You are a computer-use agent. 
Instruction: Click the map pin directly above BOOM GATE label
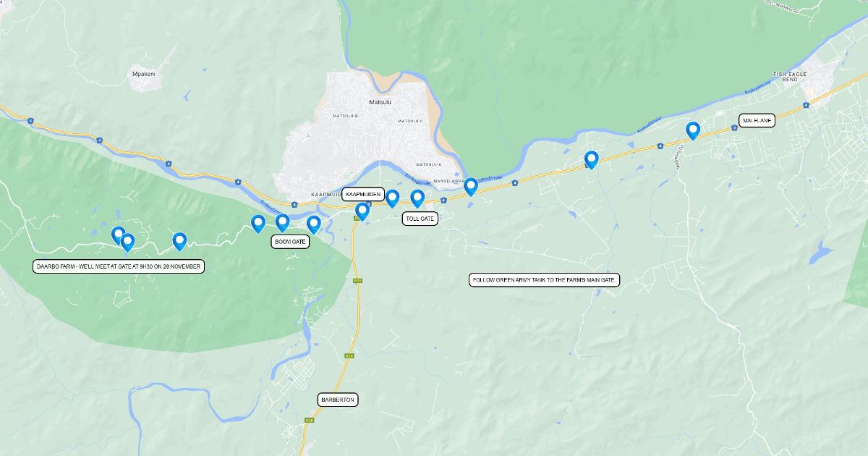(x=283, y=222)
